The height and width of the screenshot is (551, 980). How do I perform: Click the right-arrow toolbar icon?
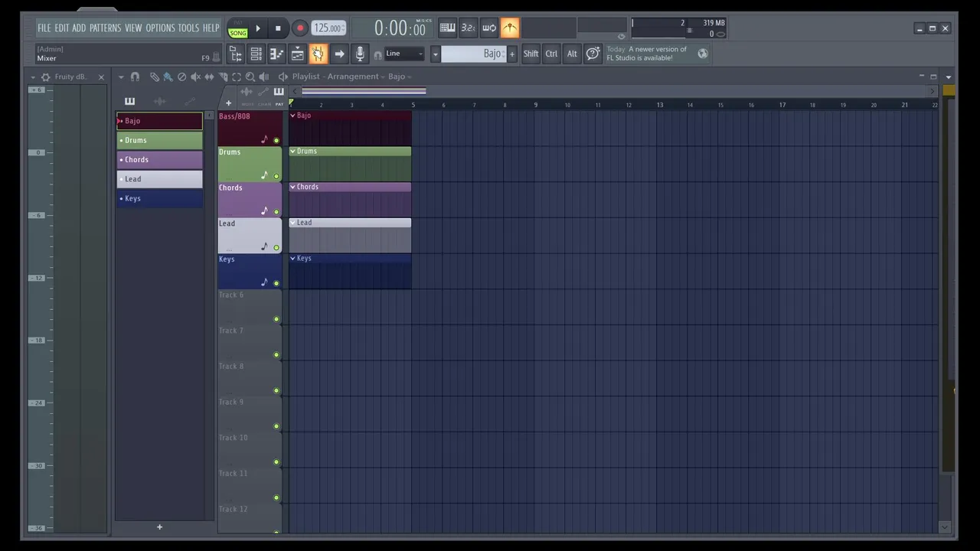coord(339,54)
